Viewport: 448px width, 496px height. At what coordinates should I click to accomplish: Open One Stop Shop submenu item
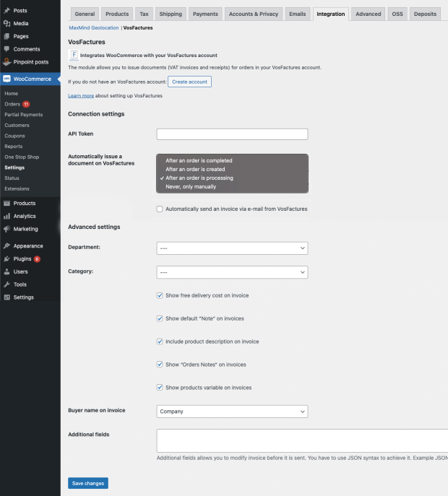coord(22,157)
